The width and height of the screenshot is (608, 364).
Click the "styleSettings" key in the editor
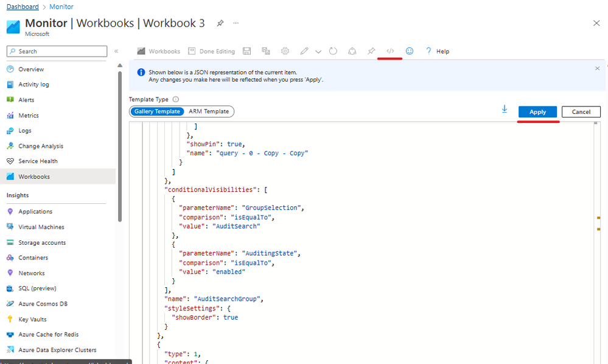[192, 308]
